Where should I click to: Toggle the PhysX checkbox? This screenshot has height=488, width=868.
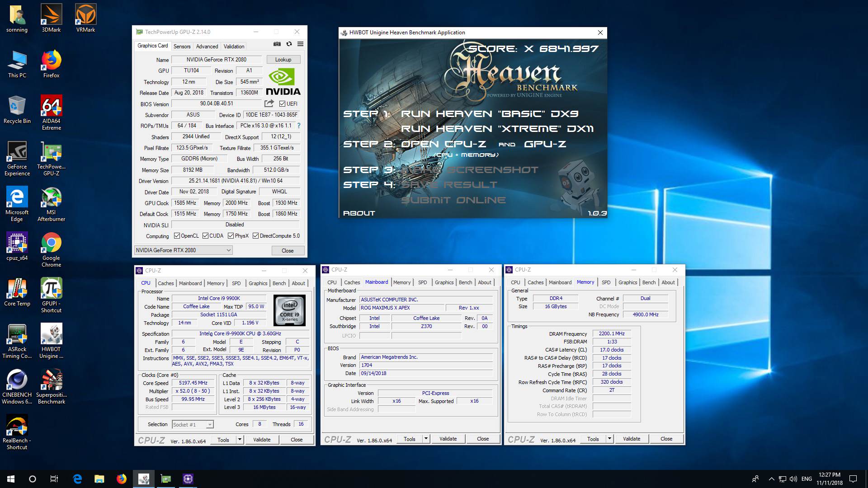pyautogui.click(x=231, y=236)
